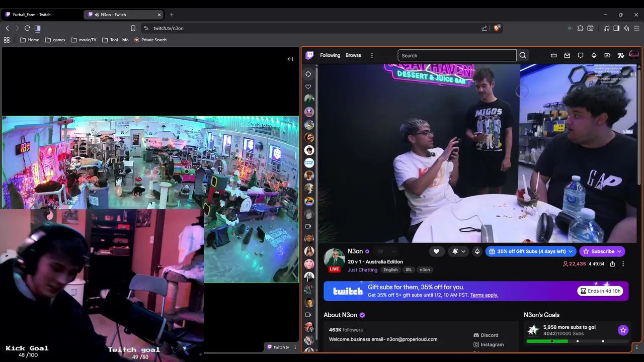The image size is (644, 362).
Task: Click the search magnifier button
Action: (x=523, y=55)
